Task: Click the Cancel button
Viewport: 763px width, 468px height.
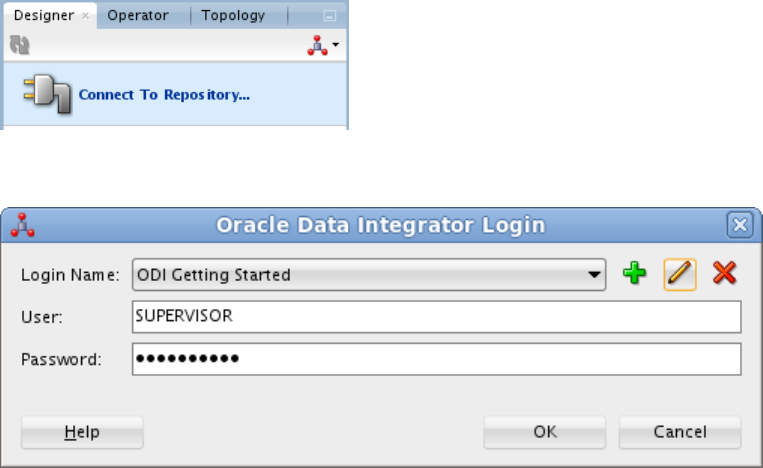Action: [680, 432]
